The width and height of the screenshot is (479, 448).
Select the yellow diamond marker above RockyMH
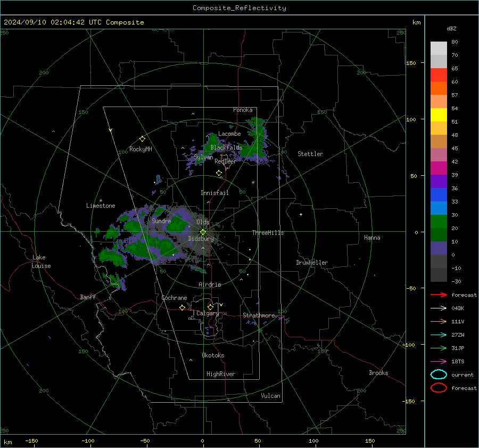click(142, 139)
